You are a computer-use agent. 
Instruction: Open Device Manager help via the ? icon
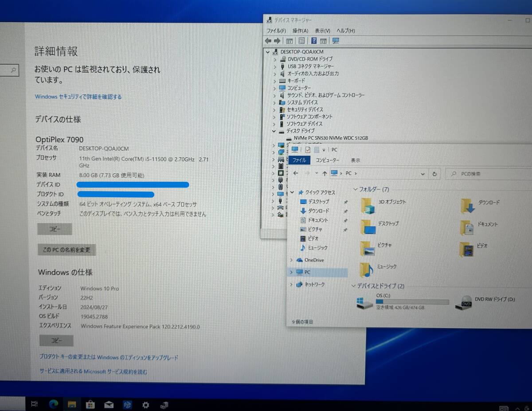point(314,41)
